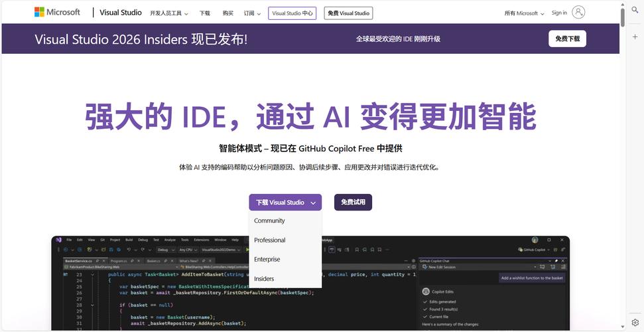
Task: Click the scrollbar down arrow
Action: coord(623,327)
